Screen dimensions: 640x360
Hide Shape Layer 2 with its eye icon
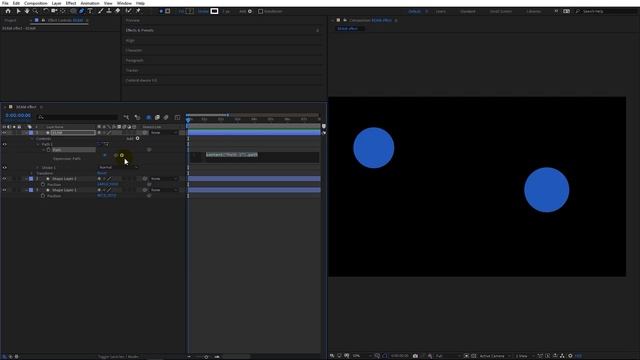[x=4, y=179]
